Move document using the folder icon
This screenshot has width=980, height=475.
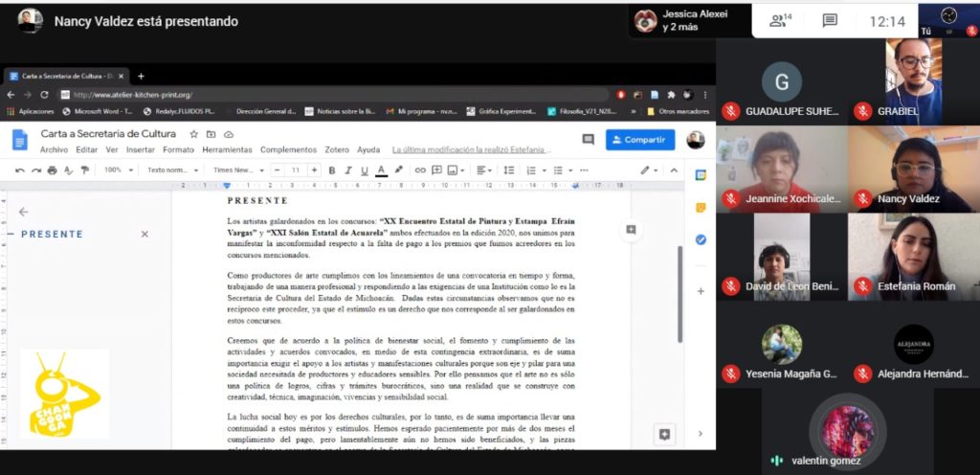point(212,134)
